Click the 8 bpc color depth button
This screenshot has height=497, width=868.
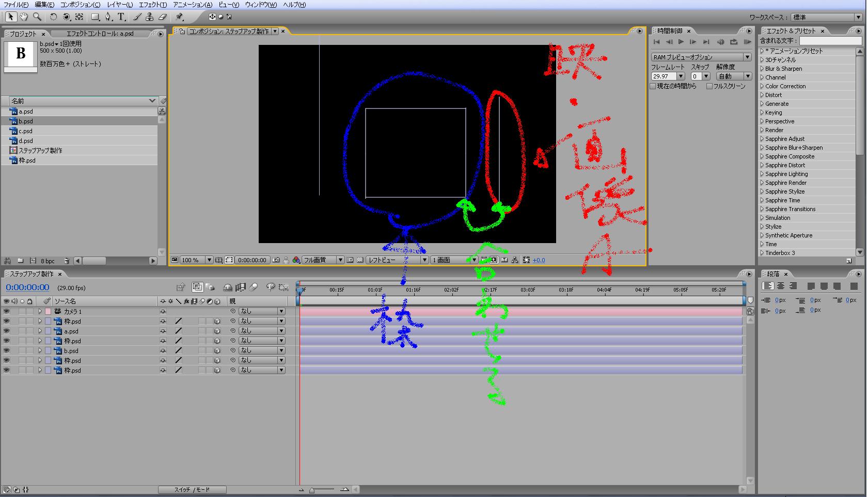[48, 261]
